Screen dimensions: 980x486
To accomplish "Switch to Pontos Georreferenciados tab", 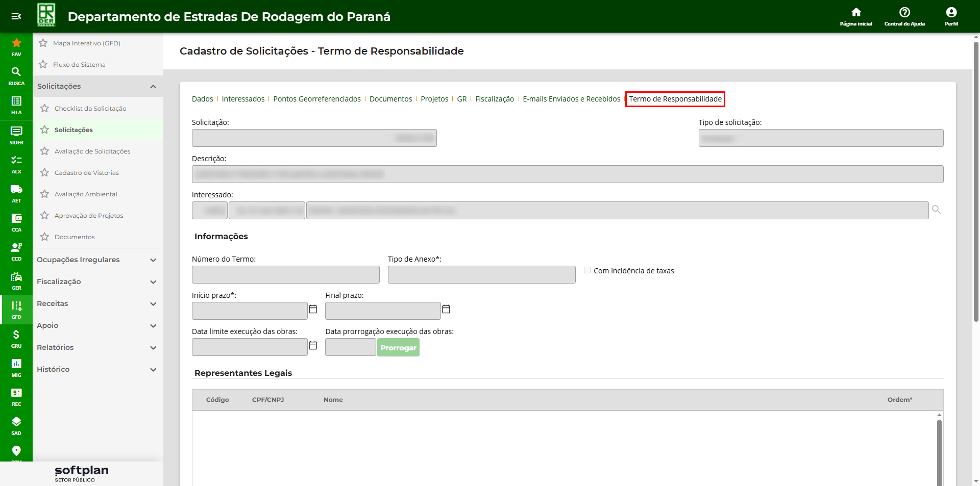I will (316, 99).
